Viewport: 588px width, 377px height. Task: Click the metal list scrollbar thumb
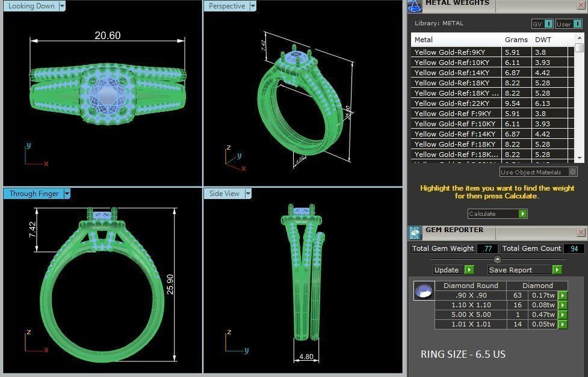[580, 48]
